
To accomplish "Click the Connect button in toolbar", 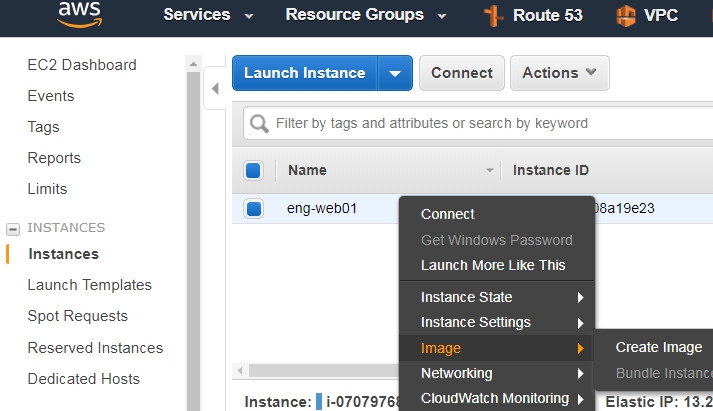I will click(x=462, y=73).
